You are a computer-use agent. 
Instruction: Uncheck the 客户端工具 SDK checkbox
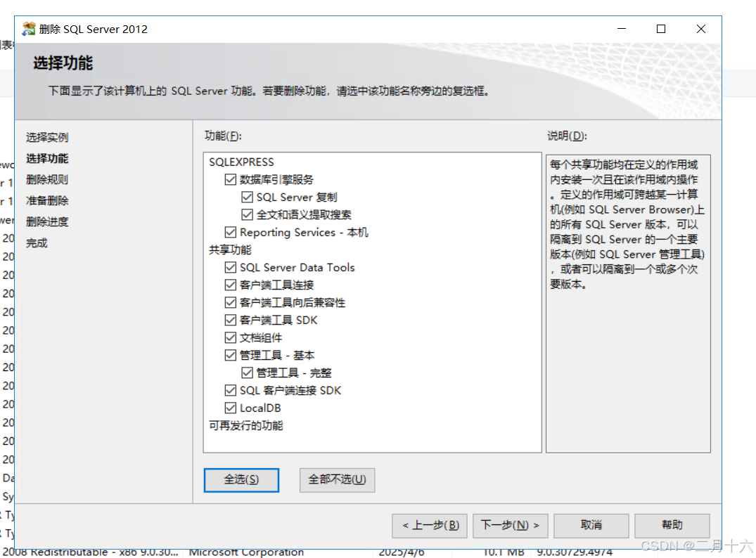(231, 320)
